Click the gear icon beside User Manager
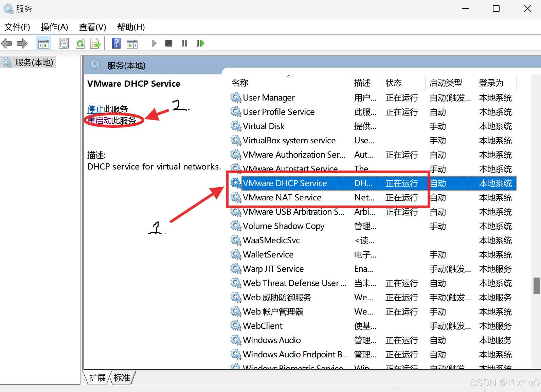 coord(236,97)
